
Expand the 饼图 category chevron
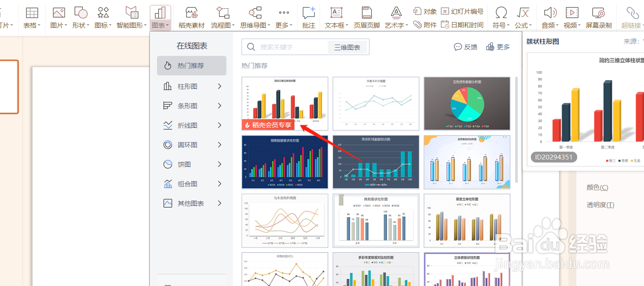click(219, 164)
